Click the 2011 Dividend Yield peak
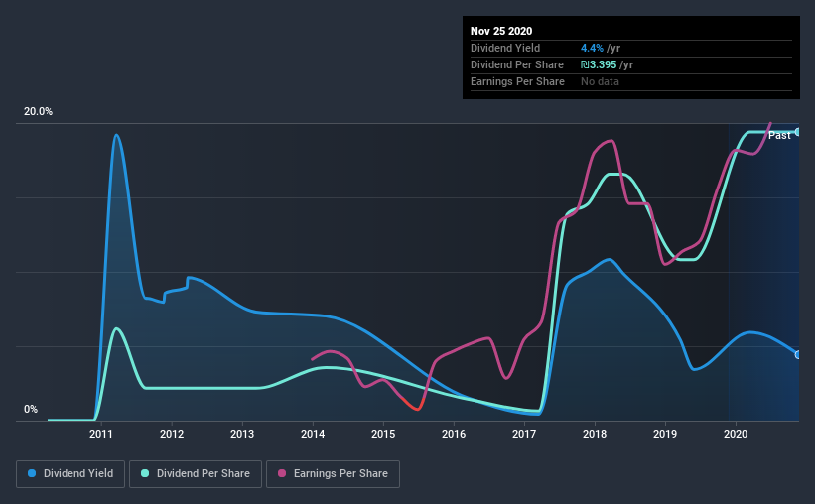The image size is (815, 504). 116,135
